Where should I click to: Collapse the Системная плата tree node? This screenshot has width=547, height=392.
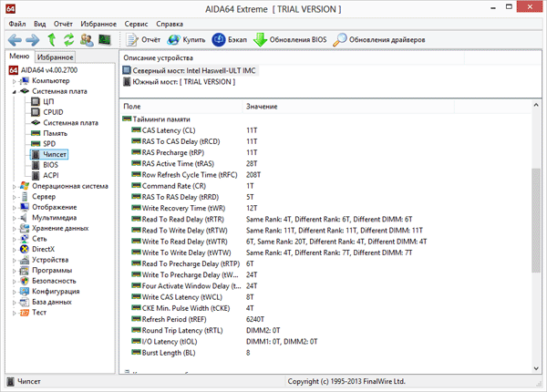point(15,92)
